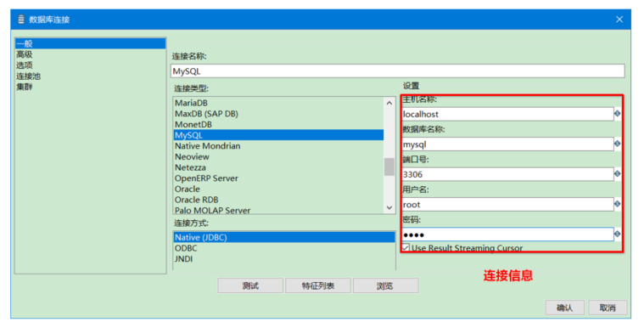The width and height of the screenshot is (644, 322).
Task: Click connection type list scrollbar thumb
Action: (389, 167)
